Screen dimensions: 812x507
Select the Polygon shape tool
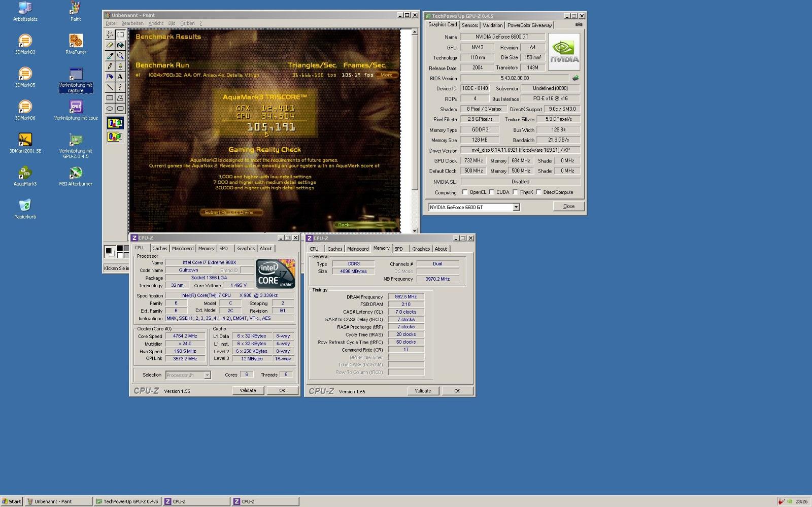click(x=120, y=97)
